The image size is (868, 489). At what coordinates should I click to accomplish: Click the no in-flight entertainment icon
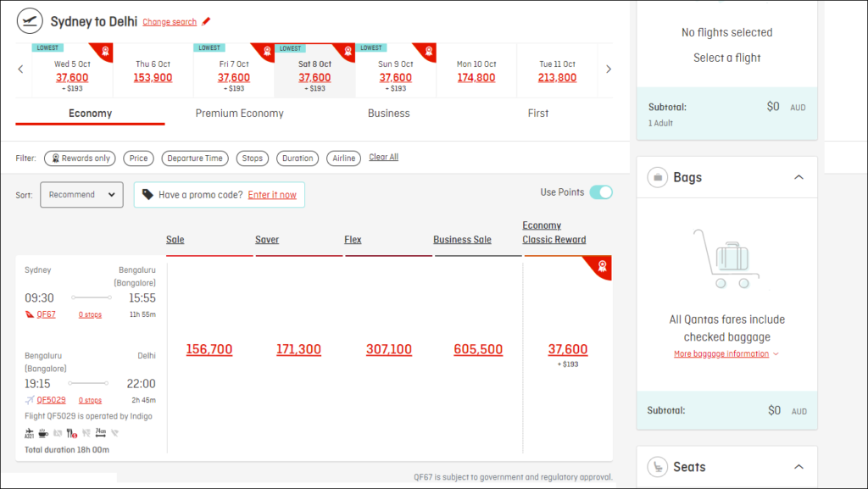(58, 432)
